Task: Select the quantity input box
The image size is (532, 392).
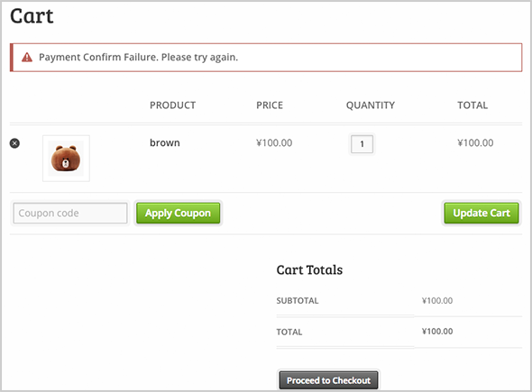Action: point(362,144)
